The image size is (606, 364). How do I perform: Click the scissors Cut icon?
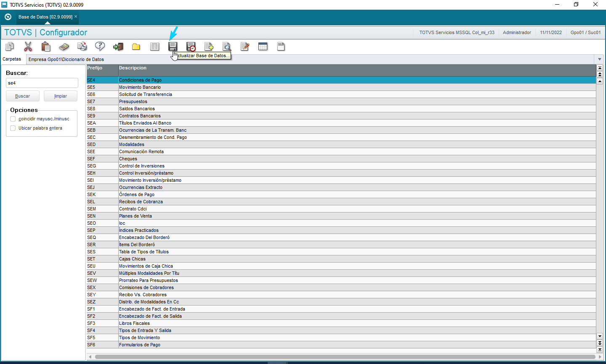(x=28, y=46)
